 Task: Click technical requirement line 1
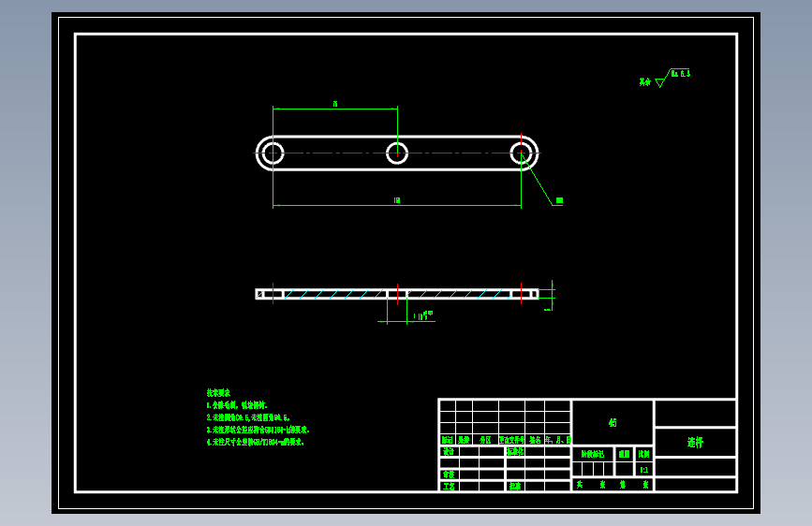point(237,405)
